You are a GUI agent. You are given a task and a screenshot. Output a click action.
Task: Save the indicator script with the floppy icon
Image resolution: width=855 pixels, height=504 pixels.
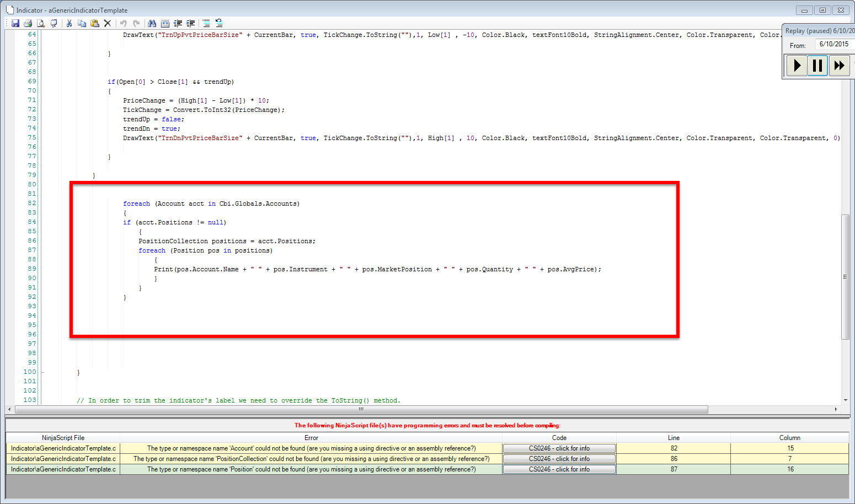15,23
